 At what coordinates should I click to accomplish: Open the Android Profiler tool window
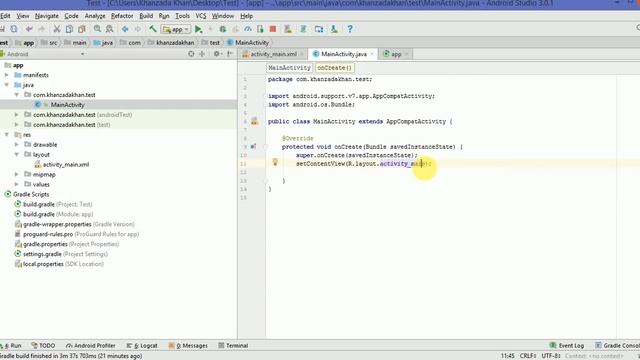[91, 345]
